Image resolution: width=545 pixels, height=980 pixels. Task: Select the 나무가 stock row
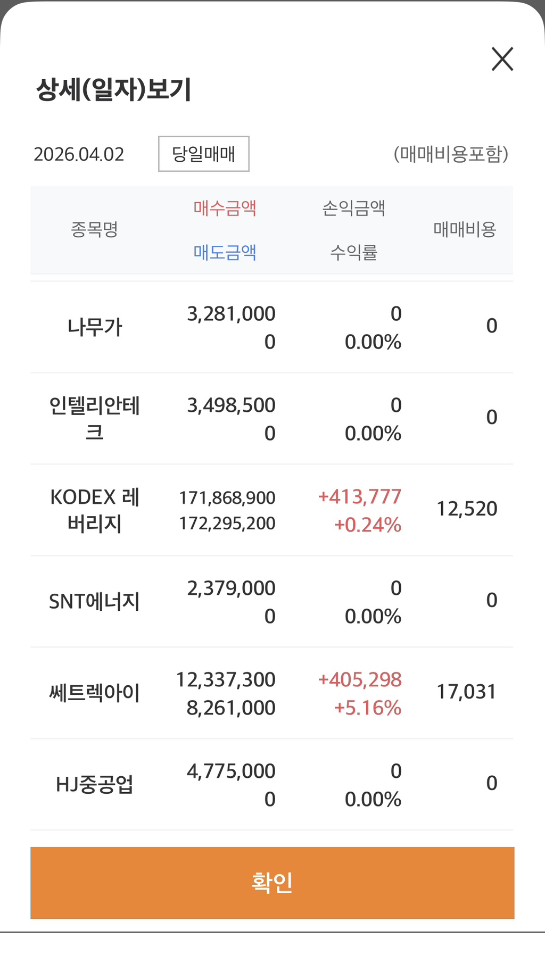(95, 327)
